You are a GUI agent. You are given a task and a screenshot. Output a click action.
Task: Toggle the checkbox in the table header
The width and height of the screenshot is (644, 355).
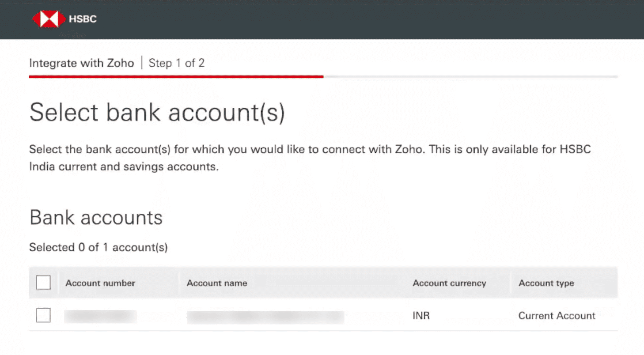[43, 282]
